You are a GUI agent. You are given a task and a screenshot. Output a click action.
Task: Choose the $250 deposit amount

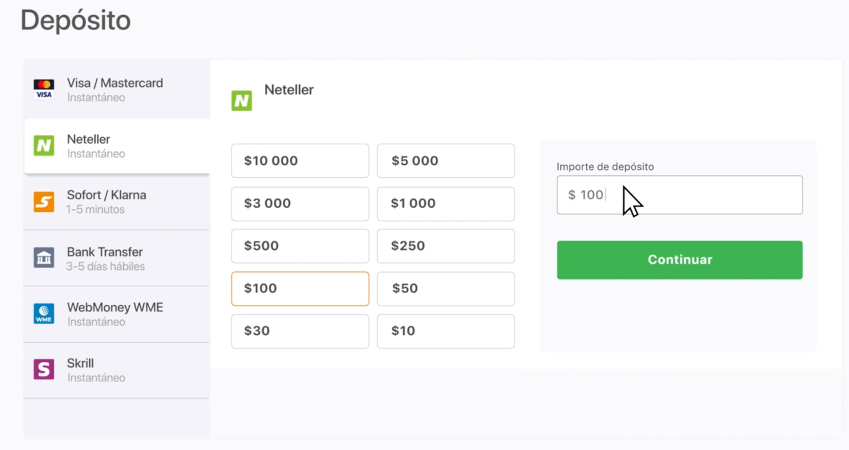pos(446,246)
